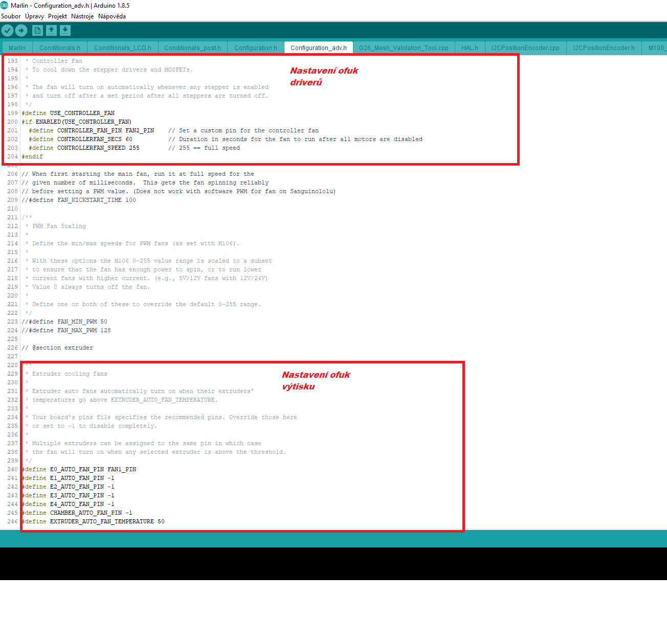Open the Soubor menu
Image resolution: width=667 pixels, height=644 pixels.
point(11,16)
